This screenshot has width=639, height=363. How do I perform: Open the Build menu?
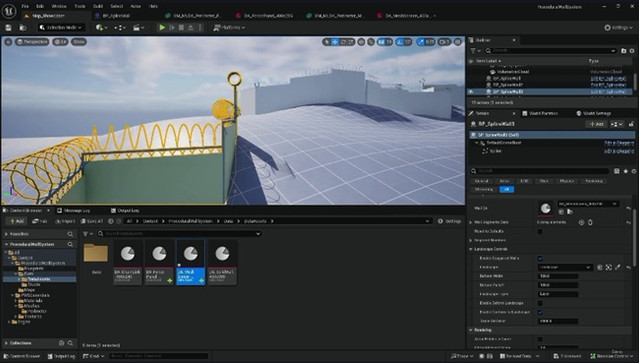click(98, 6)
